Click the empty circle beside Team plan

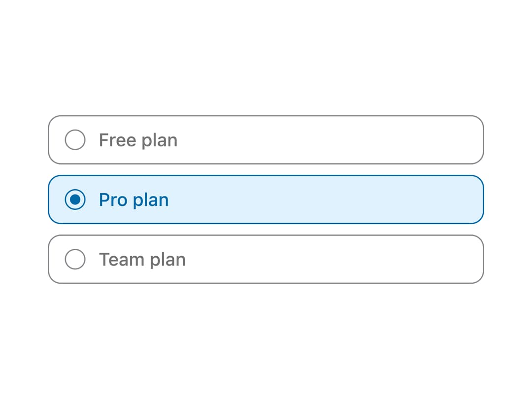[x=75, y=259]
